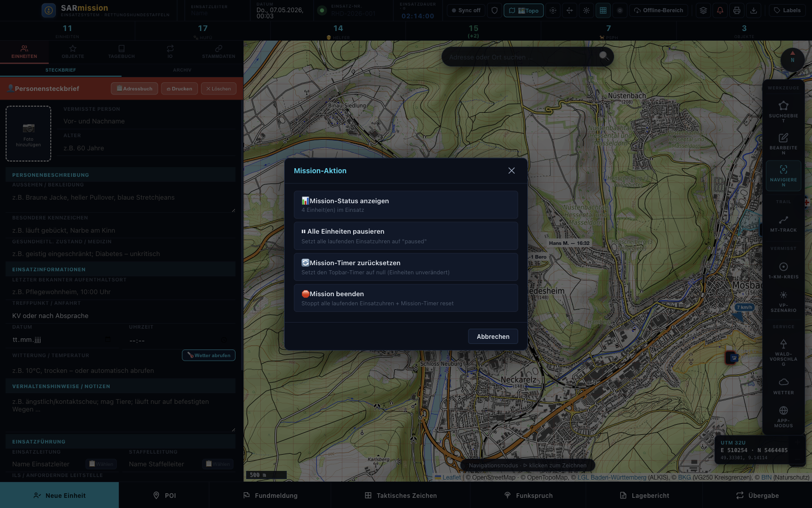Open the Datum date picker field
812x508 pixels.
(62, 340)
